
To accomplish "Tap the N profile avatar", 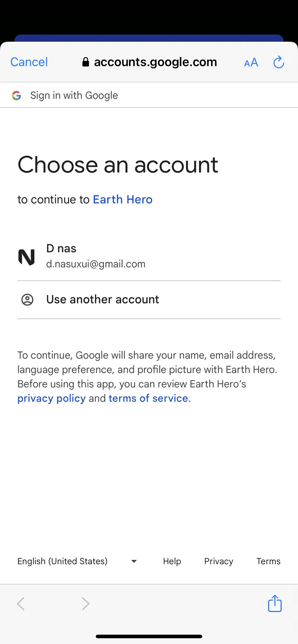I will coord(27,257).
